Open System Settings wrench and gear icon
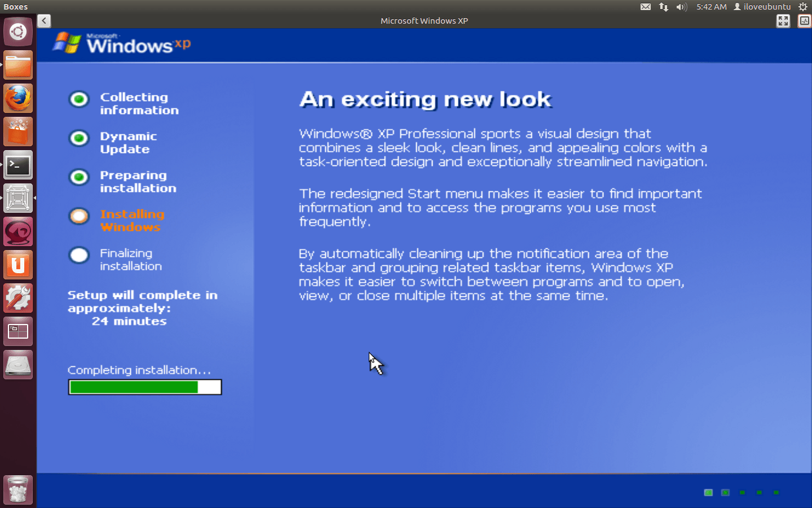Image resolution: width=812 pixels, height=508 pixels. tap(18, 298)
